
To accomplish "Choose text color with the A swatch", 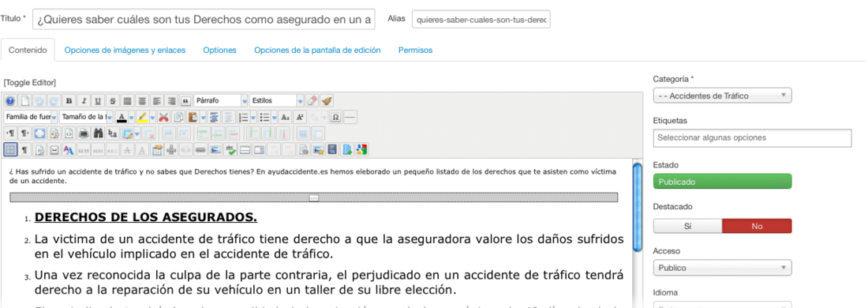I will [122, 117].
